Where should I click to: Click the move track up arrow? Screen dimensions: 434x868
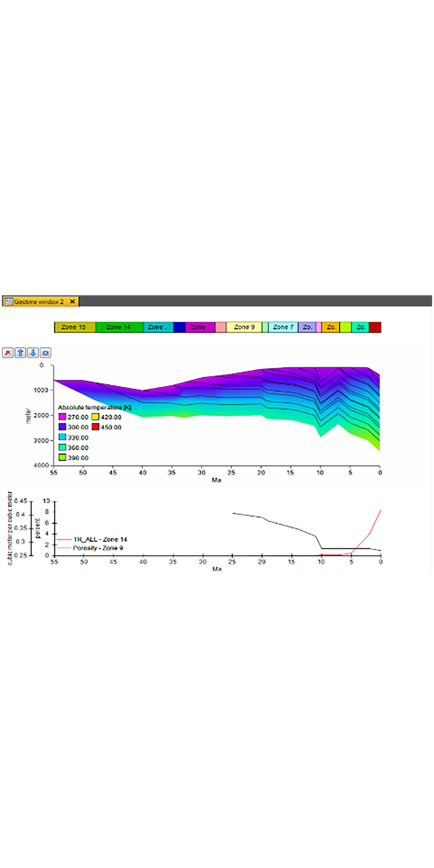click(20, 353)
